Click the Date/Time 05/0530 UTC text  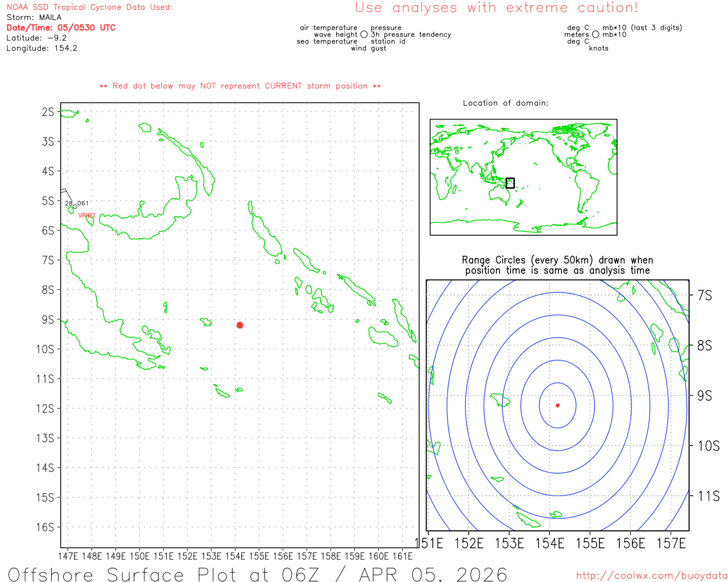pos(61,28)
